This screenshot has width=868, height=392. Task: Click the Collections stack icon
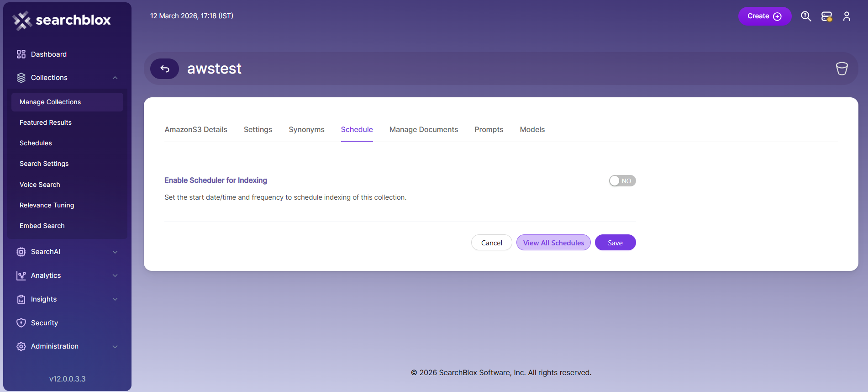(21, 78)
